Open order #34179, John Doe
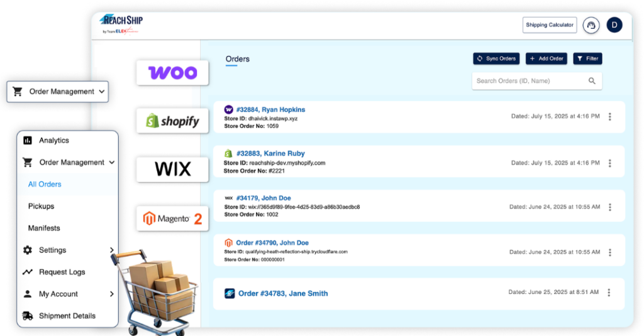 [x=264, y=198]
